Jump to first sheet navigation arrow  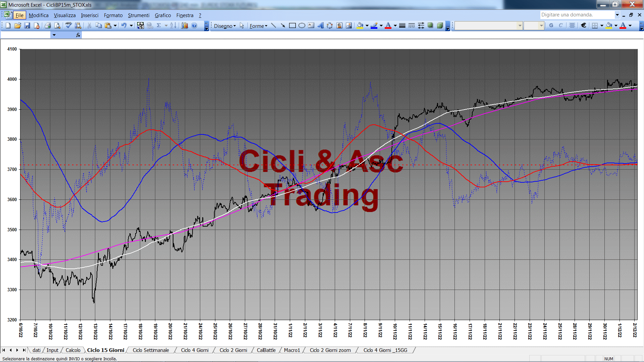pos(4,350)
